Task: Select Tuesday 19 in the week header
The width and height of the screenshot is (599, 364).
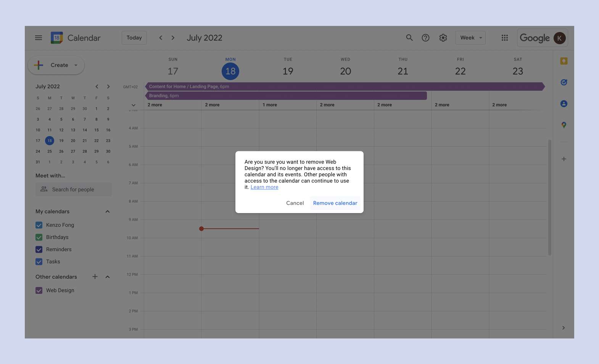Action: [288, 71]
